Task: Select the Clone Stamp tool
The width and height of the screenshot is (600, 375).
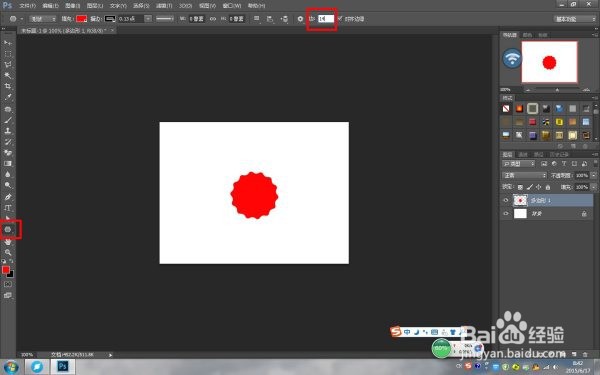Action: coord(8,131)
